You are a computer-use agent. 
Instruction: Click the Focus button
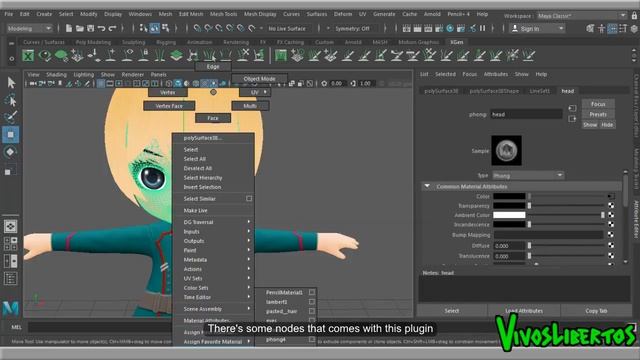click(598, 104)
